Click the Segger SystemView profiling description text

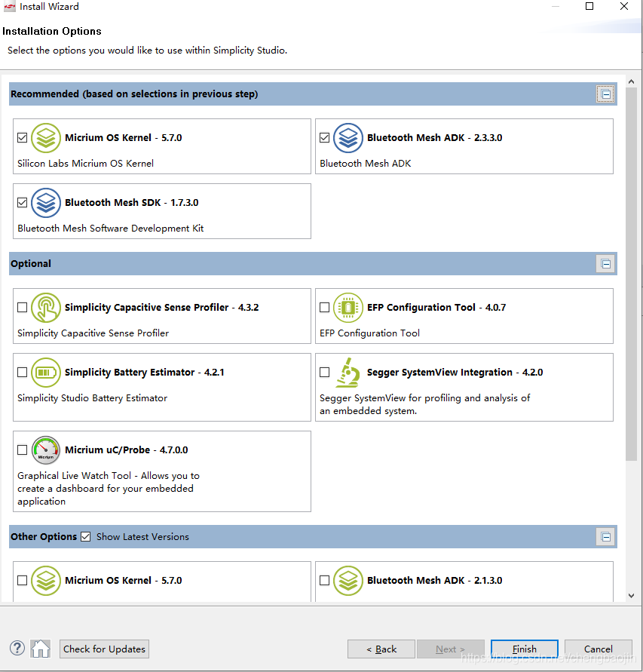[424, 404]
